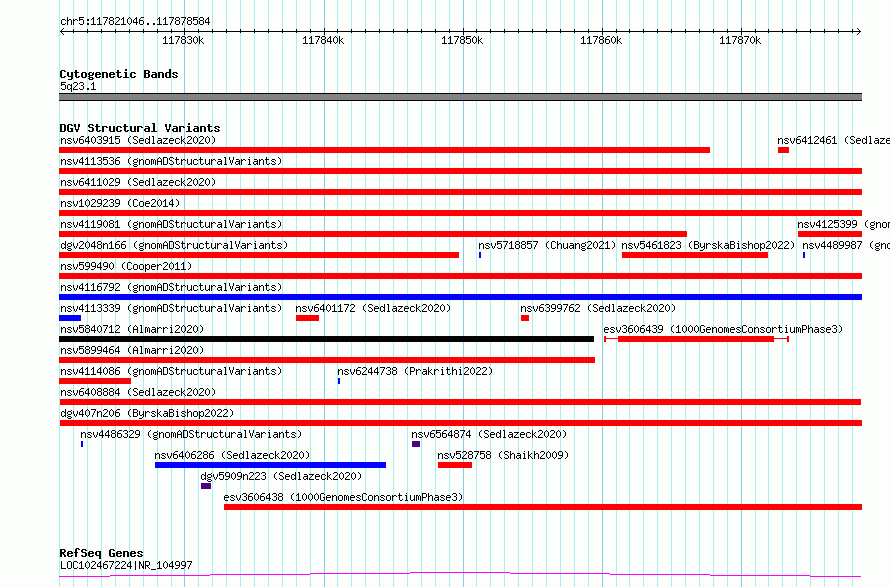Select purple marker under dgv5909n223
Viewport: 890px width, 587px height.
(x=206, y=486)
